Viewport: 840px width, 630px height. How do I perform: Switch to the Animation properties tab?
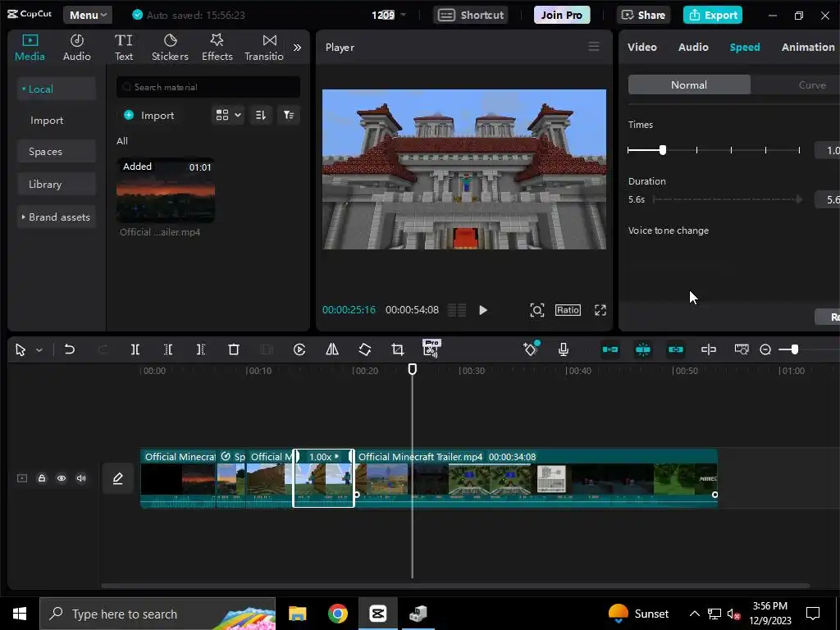point(808,47)
